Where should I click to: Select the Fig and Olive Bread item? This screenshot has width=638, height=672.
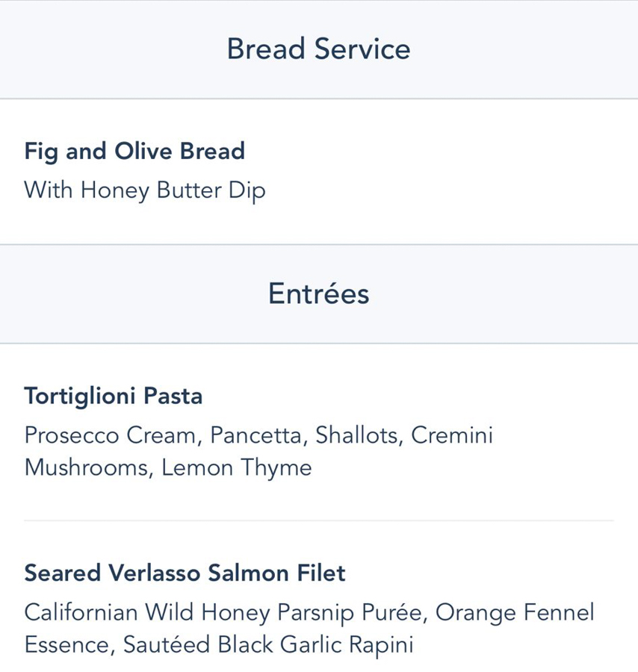[134, 152]
